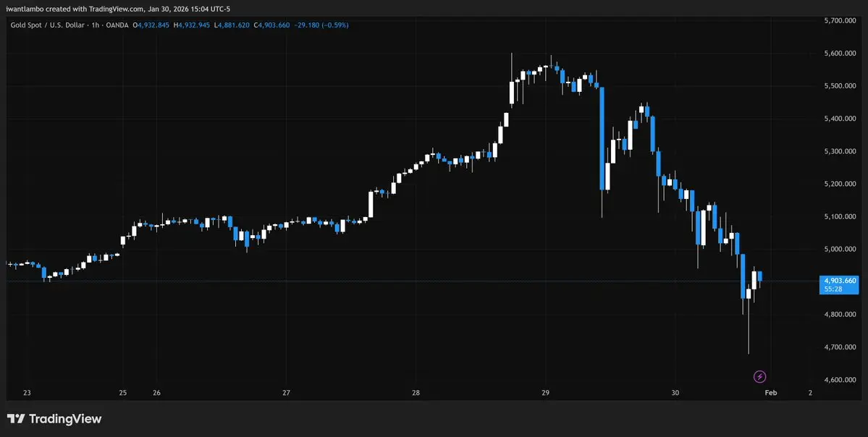Click date label 29 on time axis

[545, 393]
